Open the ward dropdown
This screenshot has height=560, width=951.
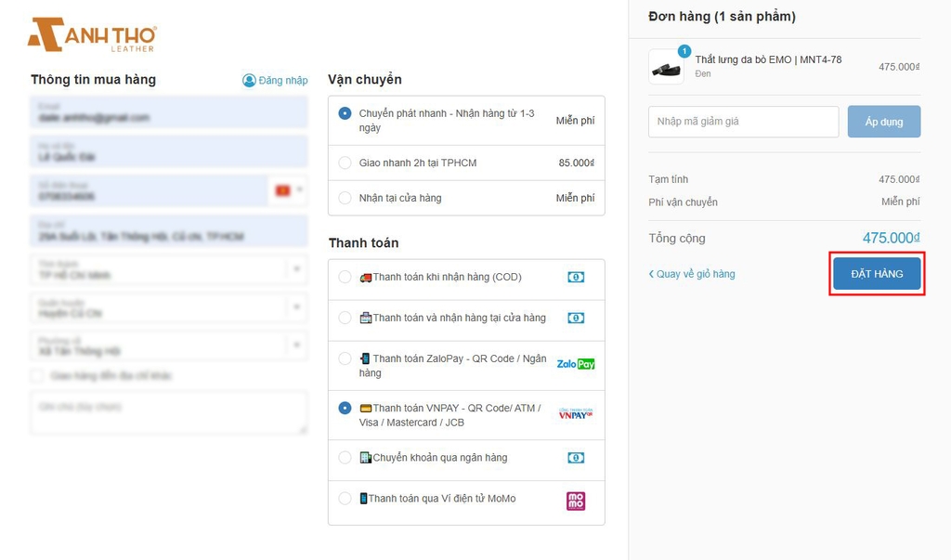(x=296, y=345)
